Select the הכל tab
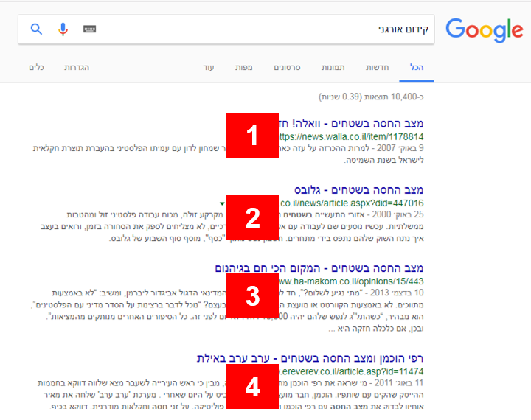The image size is (531, 420). click(x=417, y=67)
